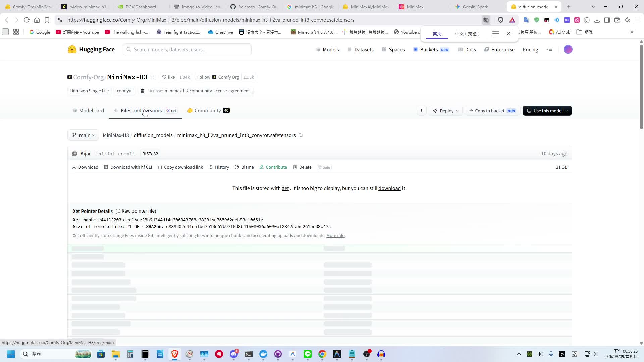Open the Blame view
The height and width of the screenshot is (362, 644).
pos(244,167)
